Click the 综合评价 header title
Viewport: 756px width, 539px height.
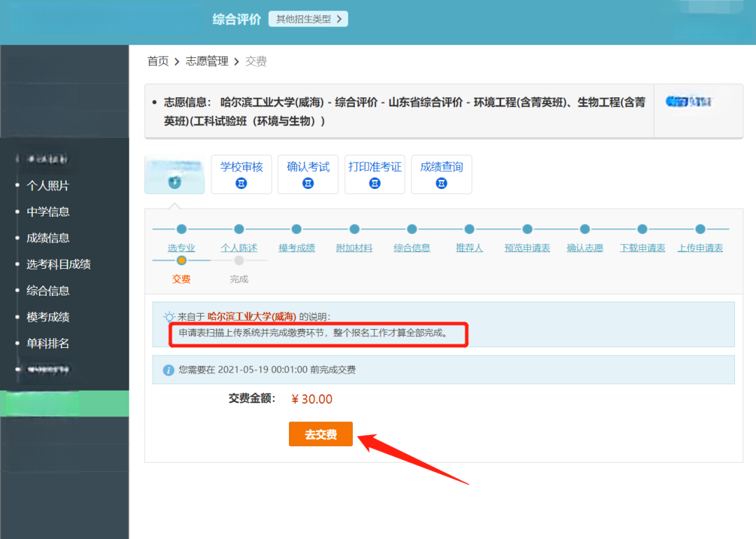pos(237,20)
